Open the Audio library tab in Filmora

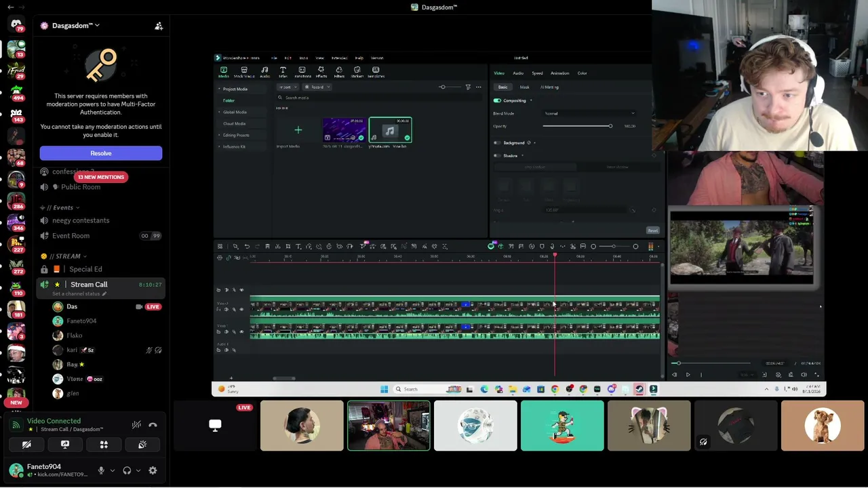tap(265, 72)
